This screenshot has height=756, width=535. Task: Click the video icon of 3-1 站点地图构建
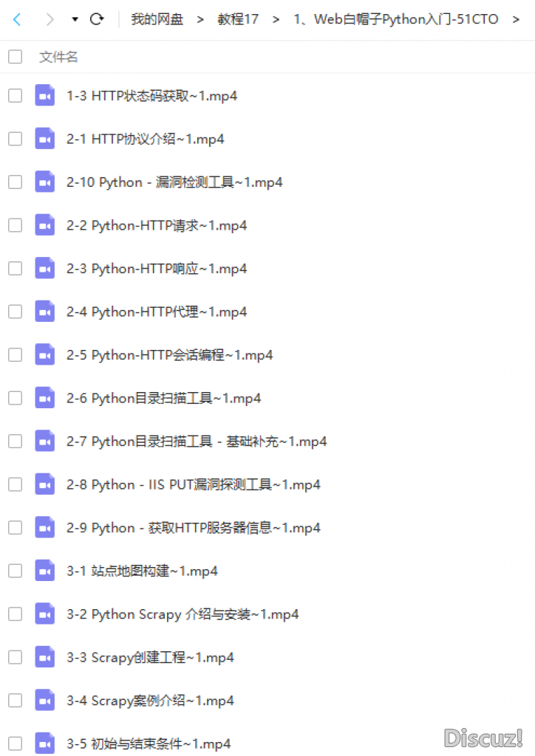tap(45, 571)
